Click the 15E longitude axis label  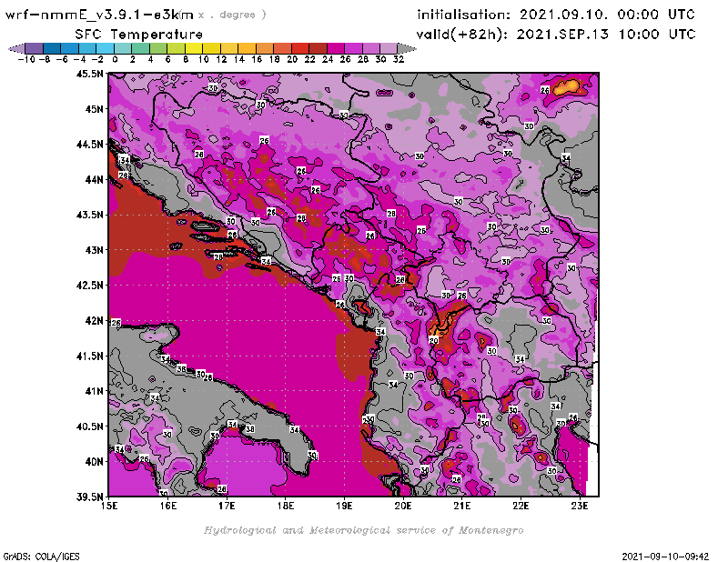click(x=109, y=505)
